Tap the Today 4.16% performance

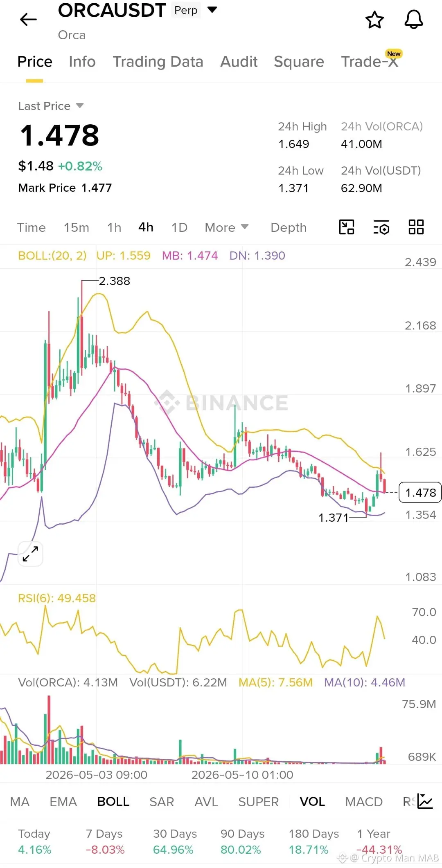coord(35,842)
